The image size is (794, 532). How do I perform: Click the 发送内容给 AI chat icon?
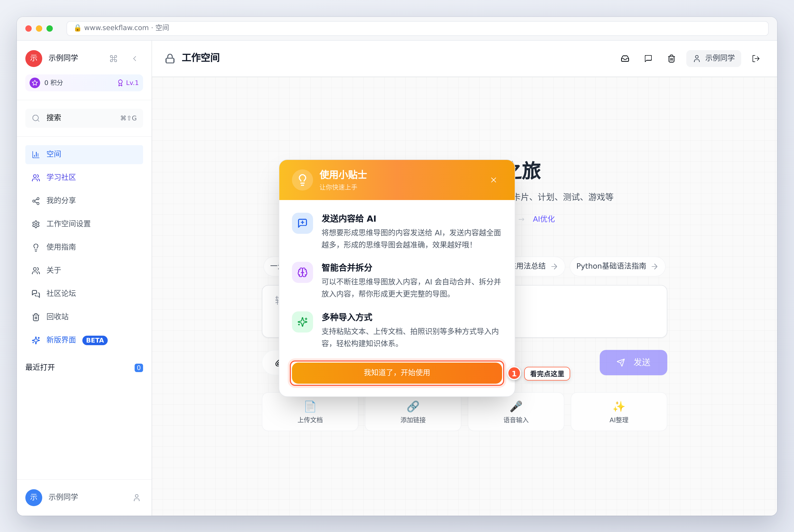click(302, 223)
